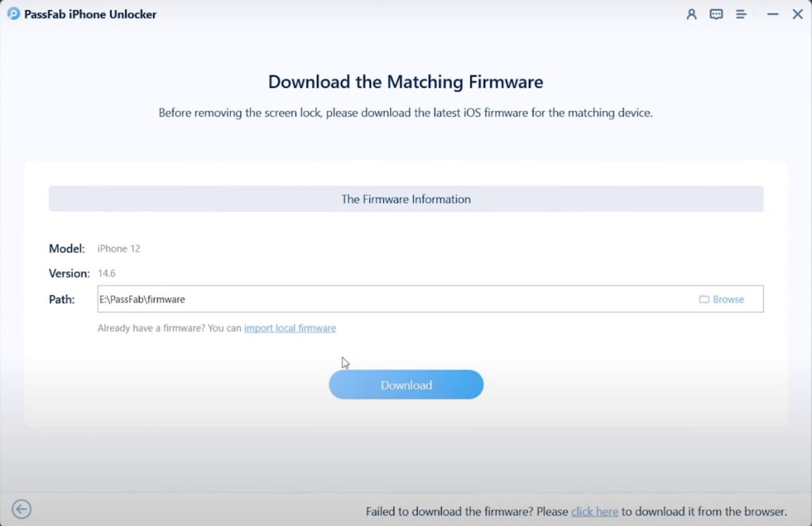The image size is (812, 526).
Task: Click the Browse button for path
Action: pos(722,299)
